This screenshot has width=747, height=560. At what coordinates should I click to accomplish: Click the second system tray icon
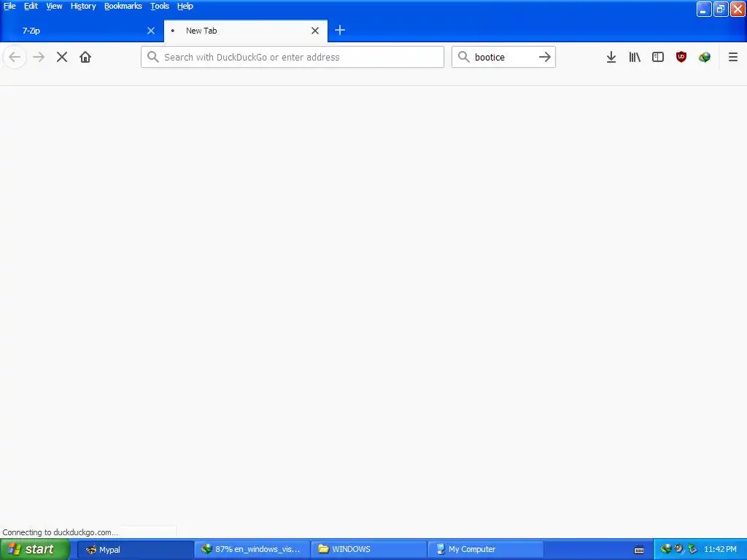(679, 549)
